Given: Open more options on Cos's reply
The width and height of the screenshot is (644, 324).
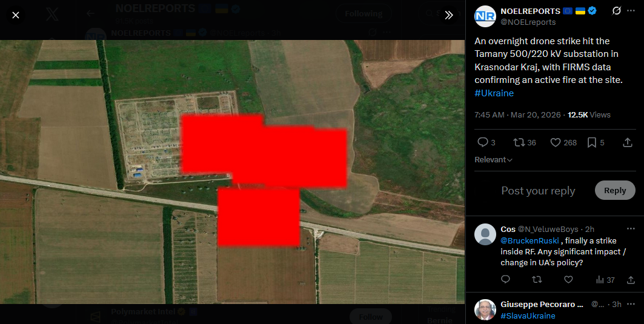Looking at the screenshot, I should 631,229.
